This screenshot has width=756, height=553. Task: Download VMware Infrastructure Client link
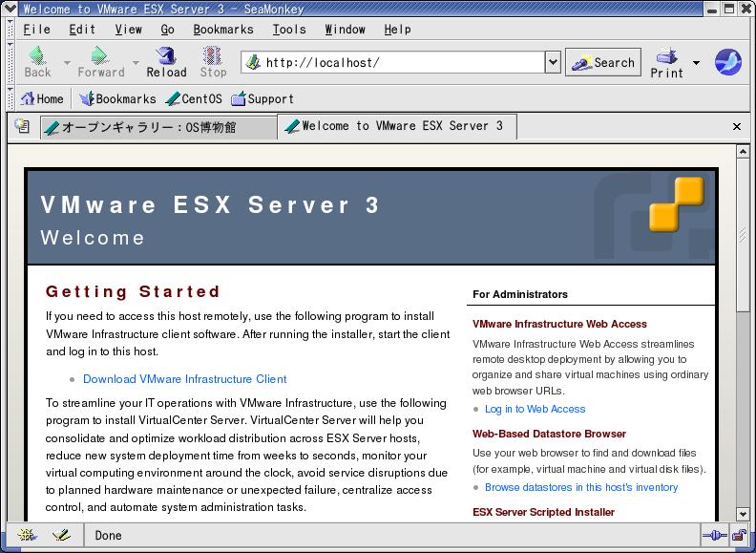click(185, 379)
